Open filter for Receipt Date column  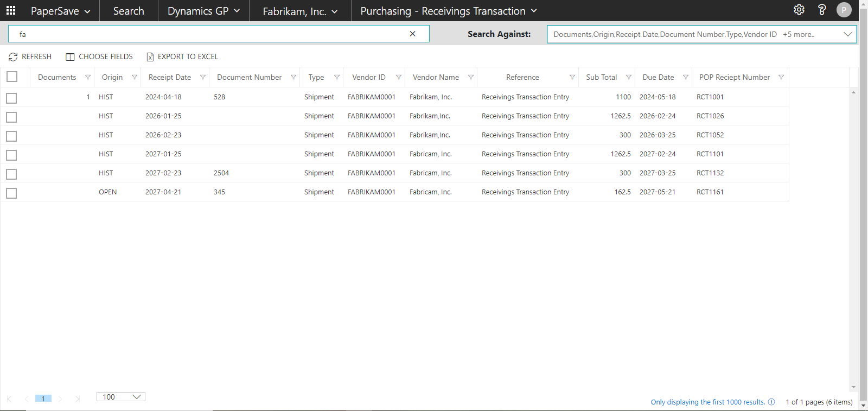tap(203, 77)
